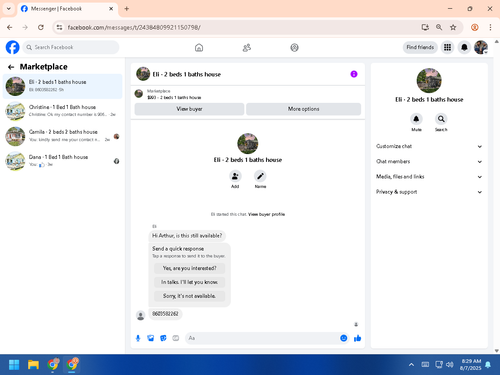Click the browser address bar URL
This screenshot has height=375, width=500.
(134, 27)
